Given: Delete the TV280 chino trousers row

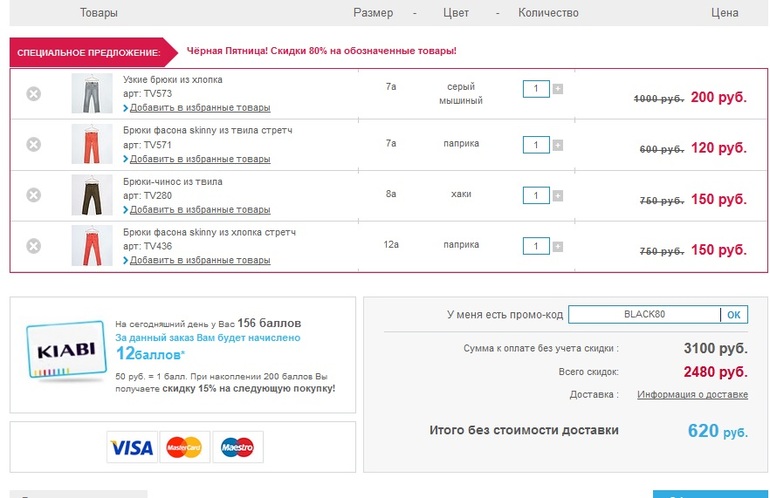Looking at the screenshot, I should coord(33,195).
